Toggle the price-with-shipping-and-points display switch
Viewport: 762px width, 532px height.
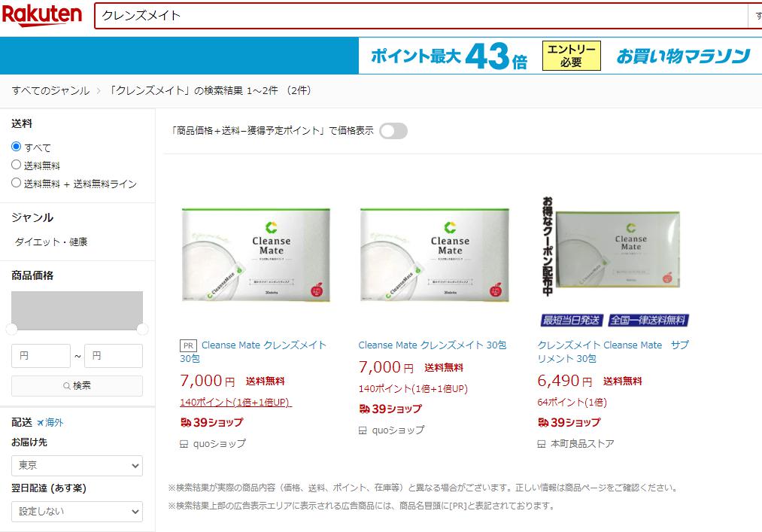[393, 131]
